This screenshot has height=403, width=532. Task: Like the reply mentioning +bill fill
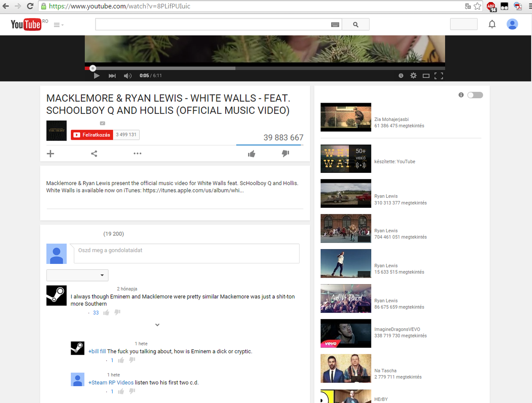pos(121,360)
